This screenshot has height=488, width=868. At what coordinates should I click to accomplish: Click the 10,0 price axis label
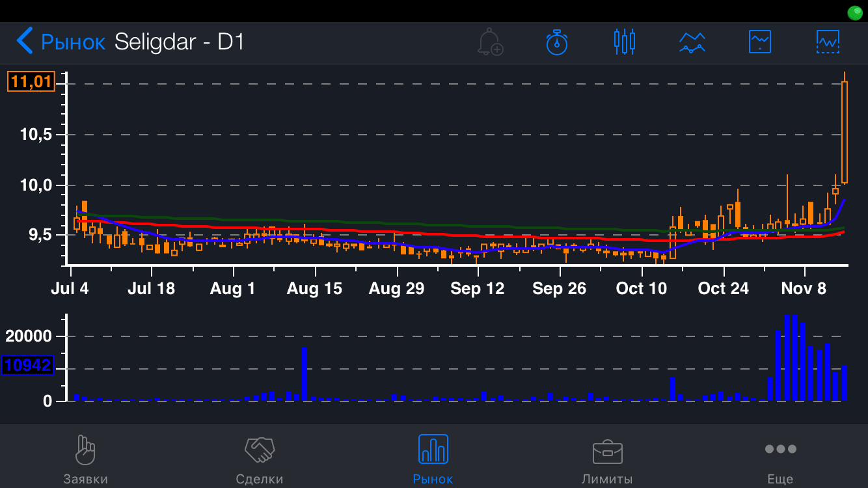click(37, 185)
